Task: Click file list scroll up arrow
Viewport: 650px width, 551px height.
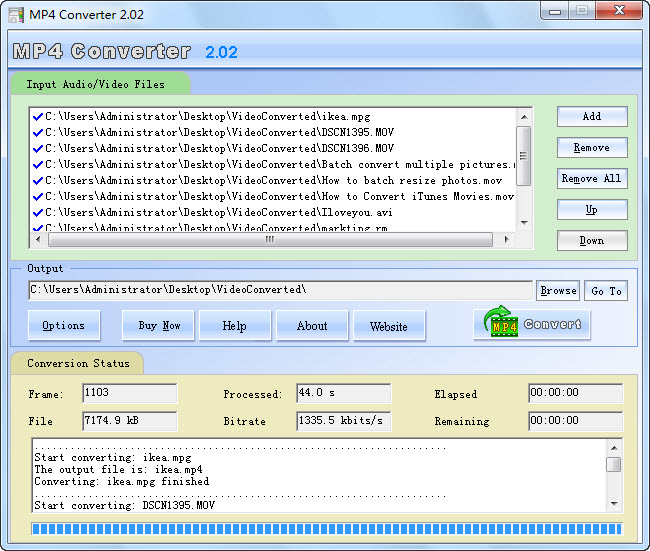Action: [524, 117]
